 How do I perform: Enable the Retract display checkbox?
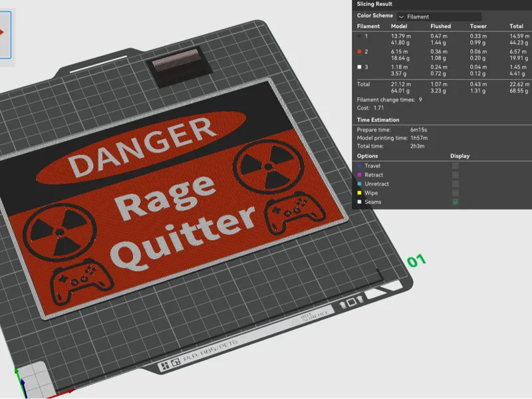click(456, 175)
